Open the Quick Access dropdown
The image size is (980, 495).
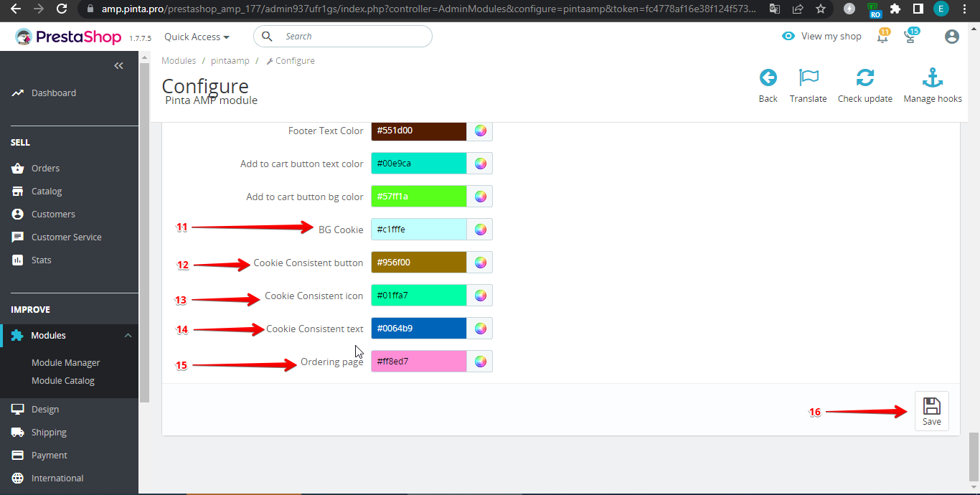[197, 37]
